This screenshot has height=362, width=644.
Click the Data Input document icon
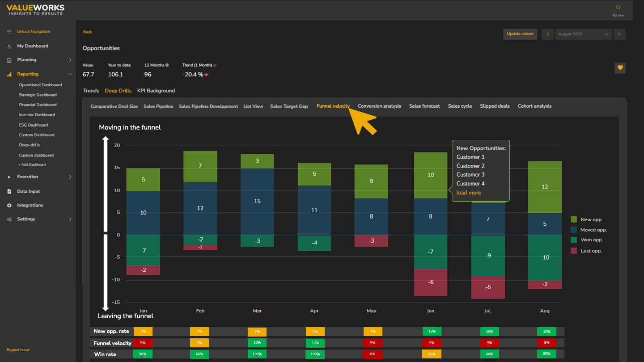(x=9, y=191)
